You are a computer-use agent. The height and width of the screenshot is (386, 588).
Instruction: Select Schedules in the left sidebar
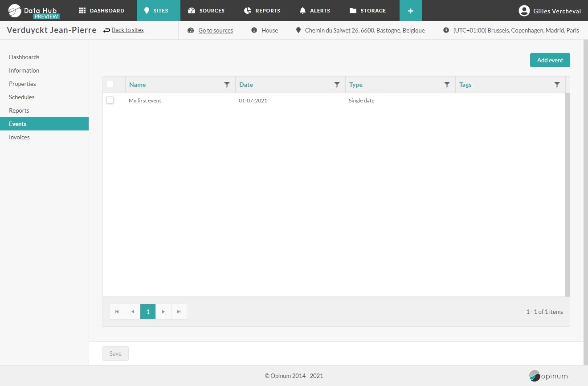22,97
